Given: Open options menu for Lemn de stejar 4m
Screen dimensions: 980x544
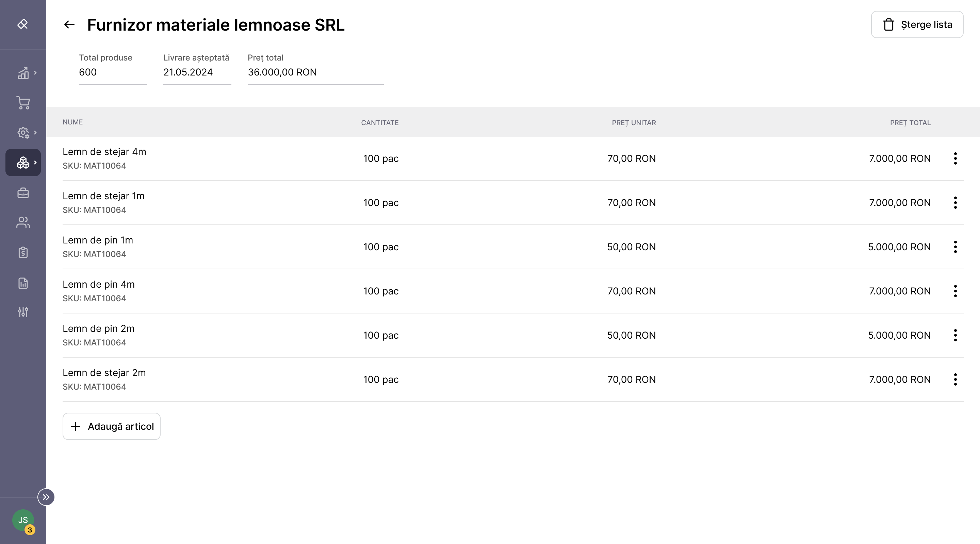Looking at the screenshot, I should click(x=955, y=158).
